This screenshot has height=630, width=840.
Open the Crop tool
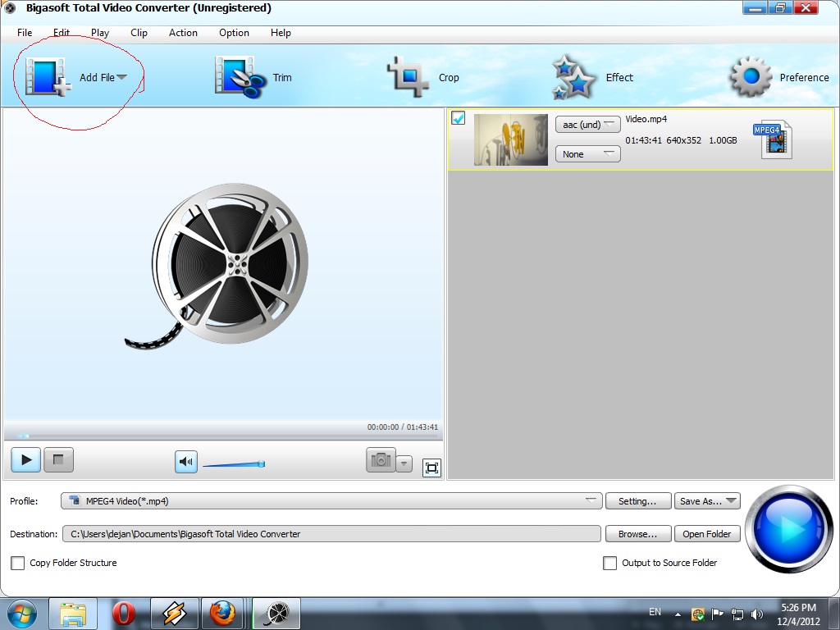pos(423,77)
